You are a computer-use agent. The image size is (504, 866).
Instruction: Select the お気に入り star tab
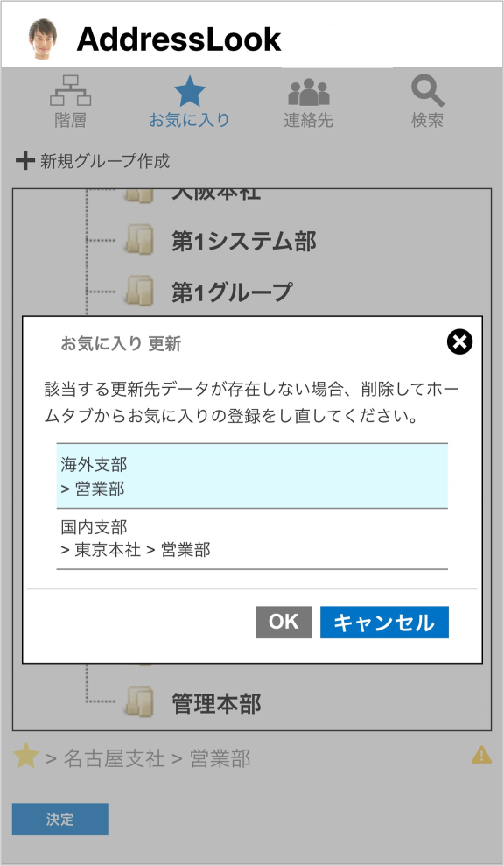coord(189,92)
